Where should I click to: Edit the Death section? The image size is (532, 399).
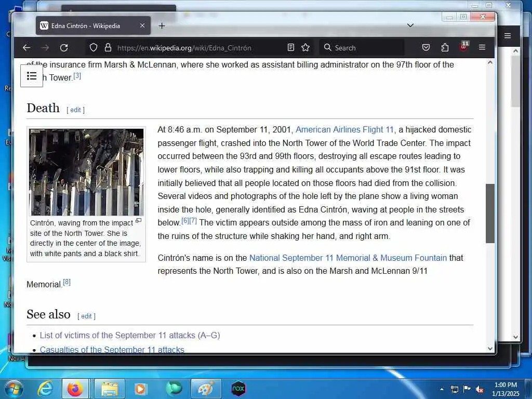75,110
